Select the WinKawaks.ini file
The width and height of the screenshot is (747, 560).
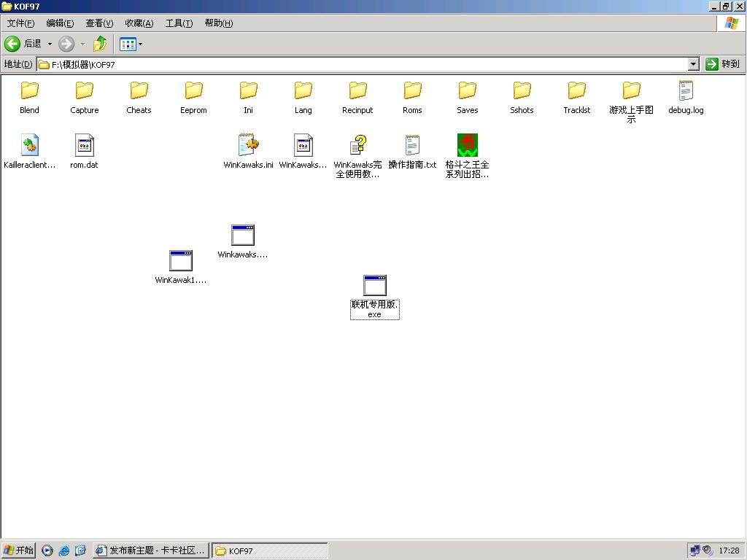pos(248,152)
